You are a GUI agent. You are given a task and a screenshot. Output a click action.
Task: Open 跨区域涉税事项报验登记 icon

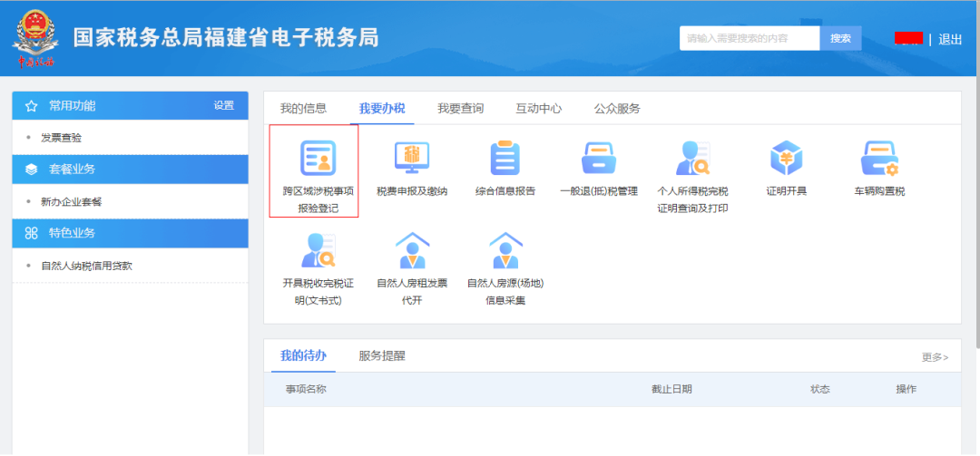(318, 158)
